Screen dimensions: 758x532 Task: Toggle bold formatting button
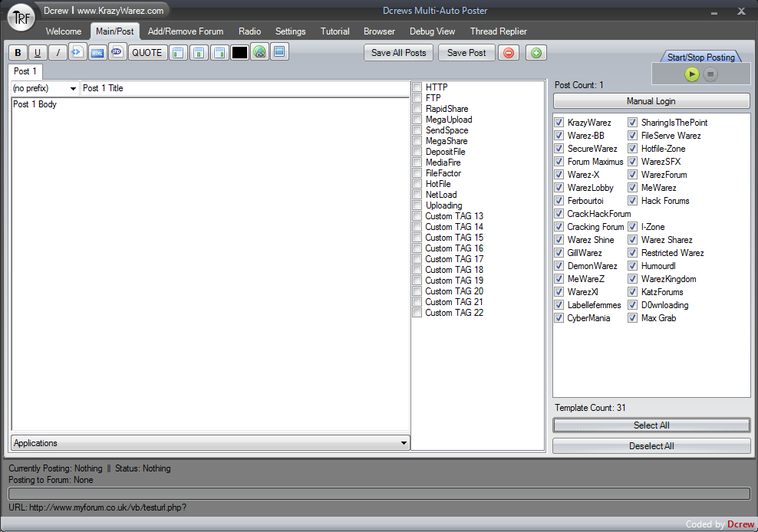click(x=18, y=53)
